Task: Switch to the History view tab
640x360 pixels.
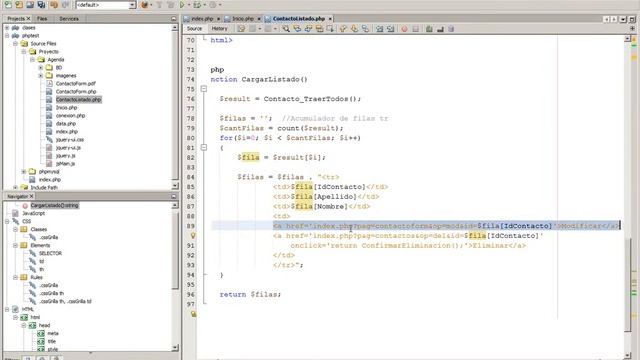Action: click(219, 29)
